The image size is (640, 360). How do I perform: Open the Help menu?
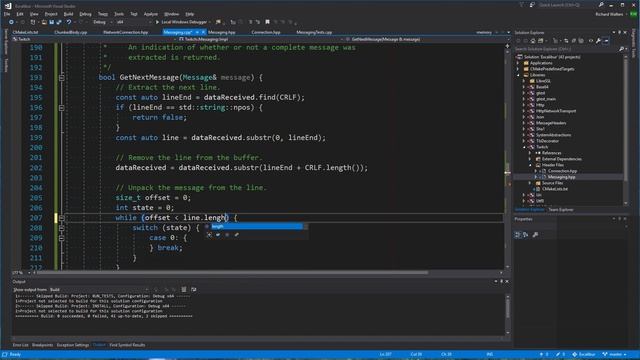pos(189,14)
